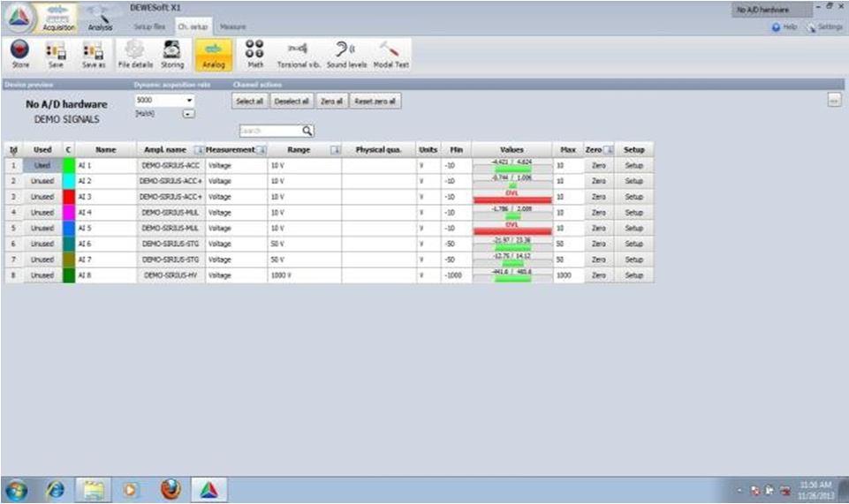
Task: Open Sound levels module
Action: click(346, 54)
